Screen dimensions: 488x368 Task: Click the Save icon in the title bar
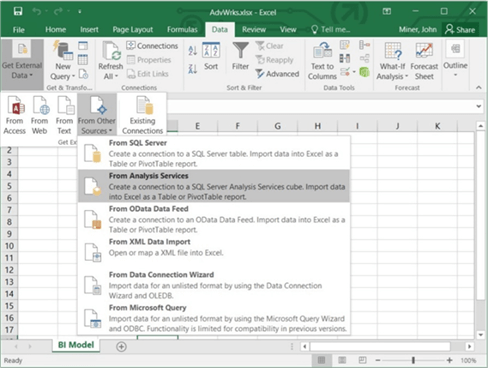[18, 11]
